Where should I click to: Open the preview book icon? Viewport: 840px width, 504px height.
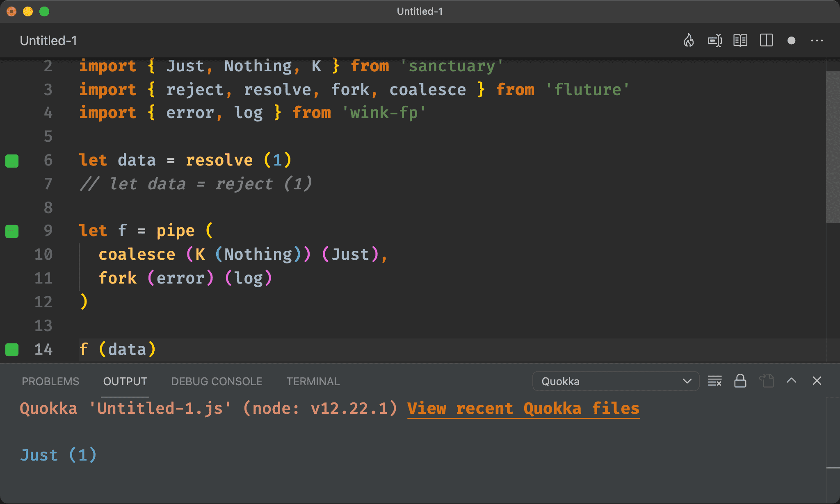point(740,41)
